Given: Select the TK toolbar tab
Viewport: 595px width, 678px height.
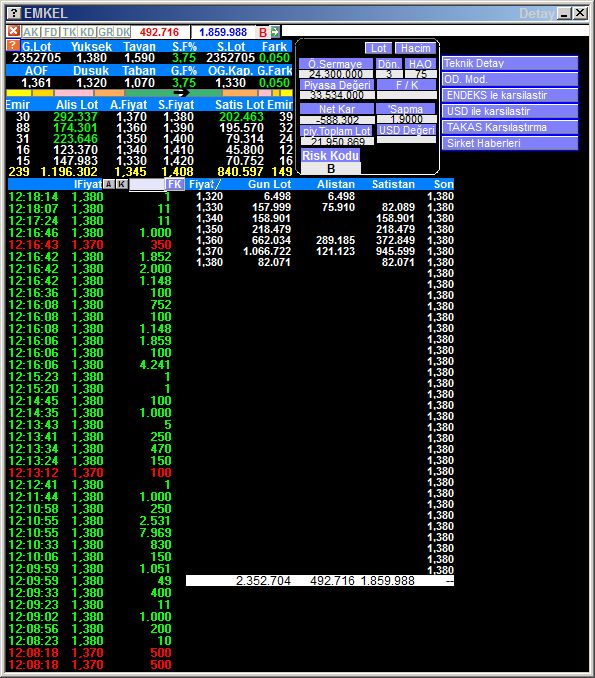Looking at the screenshot, I should click(69, 32).
